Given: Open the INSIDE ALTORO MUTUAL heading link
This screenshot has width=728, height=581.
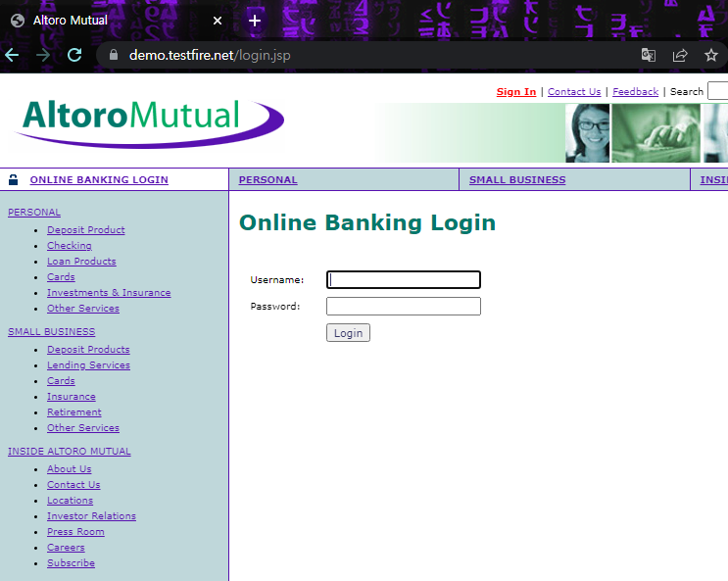Looking at the screenshot, I should (70, 452).
